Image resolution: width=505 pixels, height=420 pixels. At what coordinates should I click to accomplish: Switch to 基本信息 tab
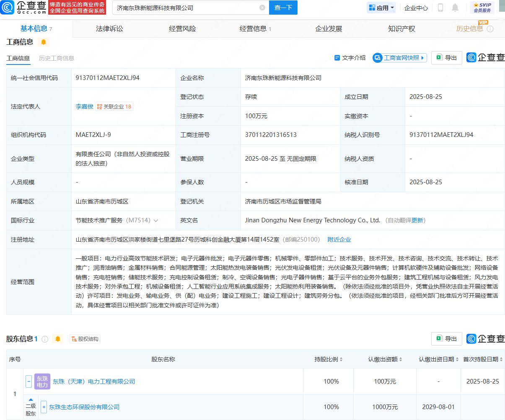(x=36, y=28)
